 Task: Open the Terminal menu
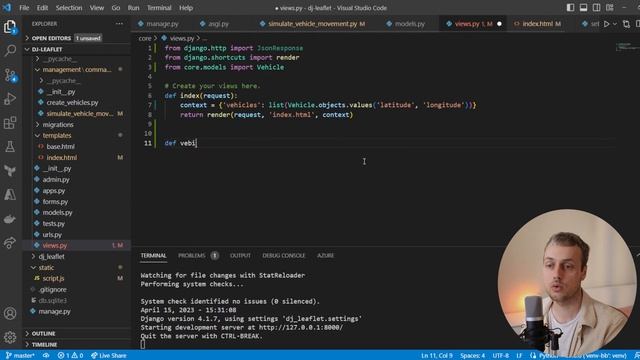[159, 8]
